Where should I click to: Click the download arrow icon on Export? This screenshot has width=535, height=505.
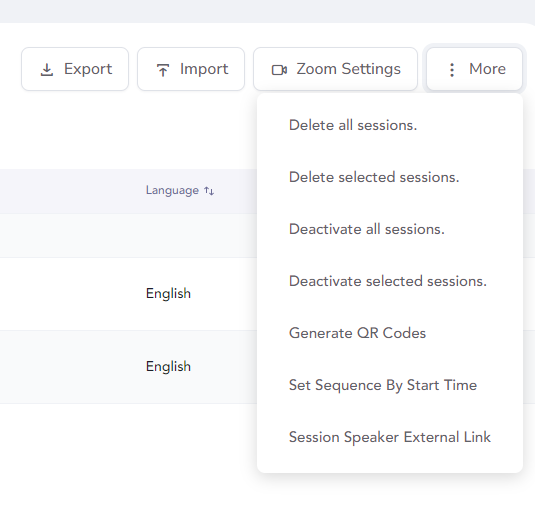click(47, 70)
